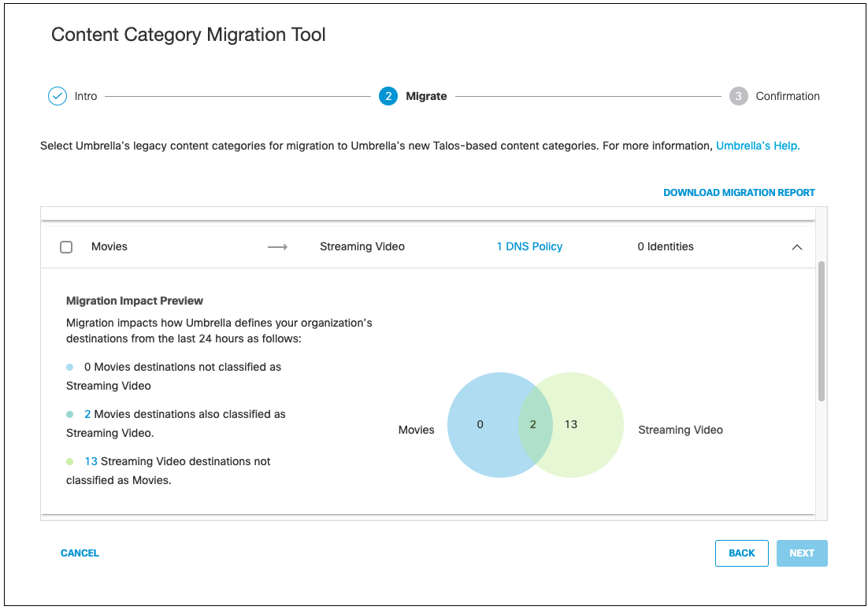Viewport: 868px width, 610px height.
Task: Click the 2 Movies destinations count link
Action: click(x=87, y=414)
